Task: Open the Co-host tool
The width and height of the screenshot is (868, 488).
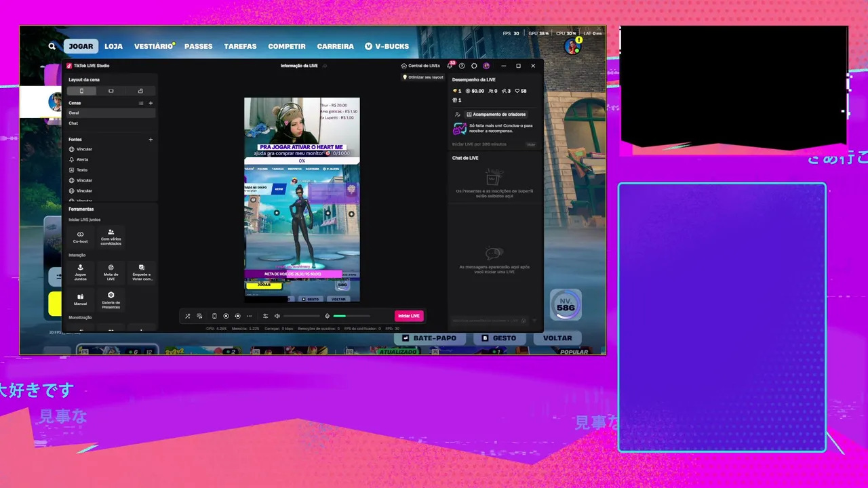Action: click(x=81, y=237)
